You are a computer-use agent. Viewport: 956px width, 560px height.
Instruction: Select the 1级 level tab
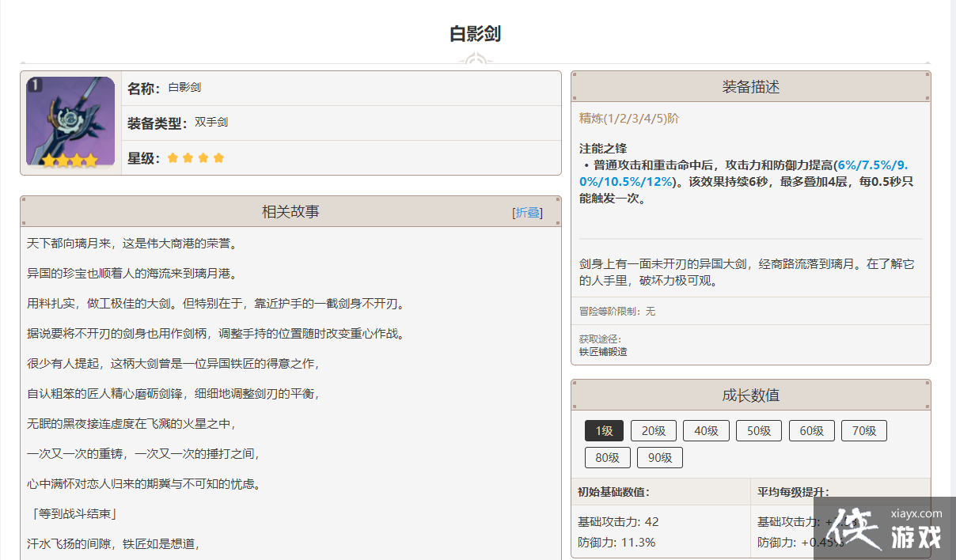point(604,431)
